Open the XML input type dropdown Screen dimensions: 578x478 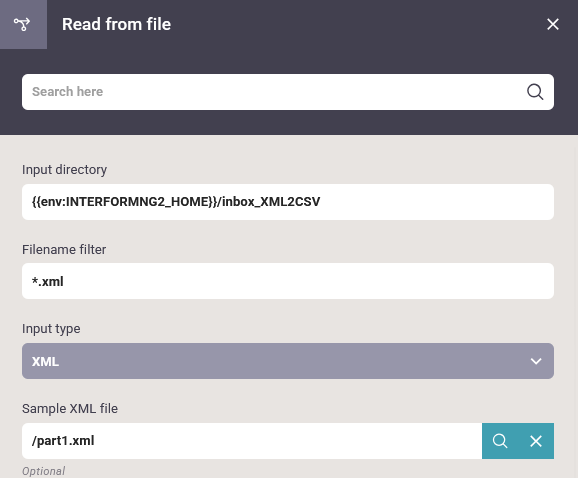(x=288, y=361)
